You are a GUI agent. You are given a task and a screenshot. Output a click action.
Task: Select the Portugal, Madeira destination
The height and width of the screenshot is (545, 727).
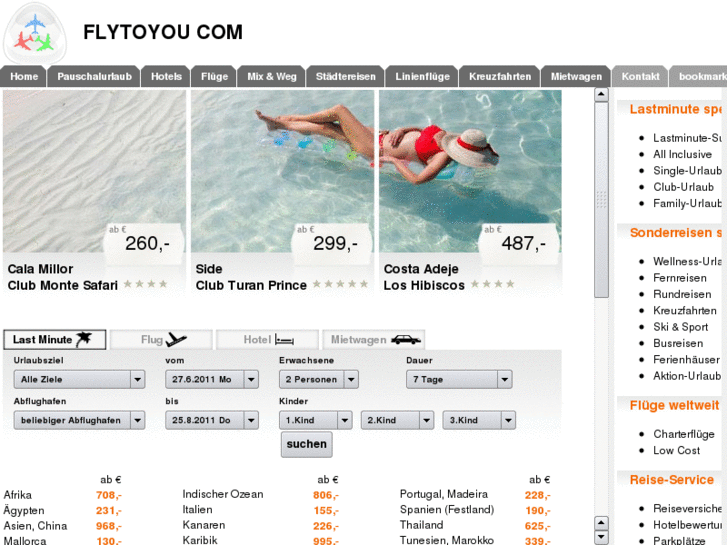[x=444, y=494]
